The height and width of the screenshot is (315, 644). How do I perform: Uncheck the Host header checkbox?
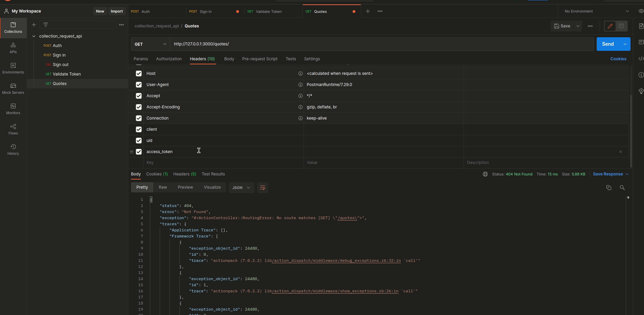(x=139, y=73)
